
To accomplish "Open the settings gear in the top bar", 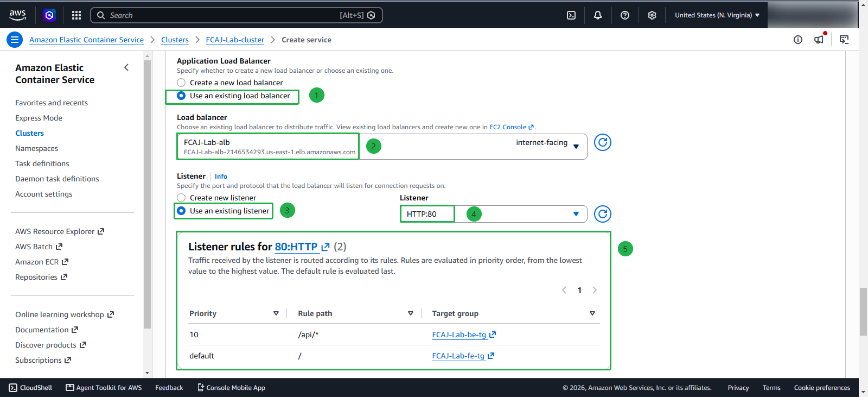I will click(652, 15).
